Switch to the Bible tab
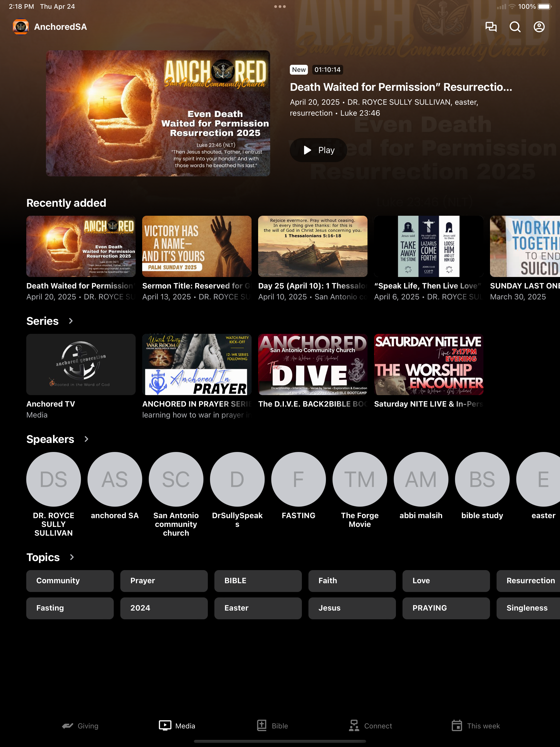This screenshot has height=747, width=560. 272,726
